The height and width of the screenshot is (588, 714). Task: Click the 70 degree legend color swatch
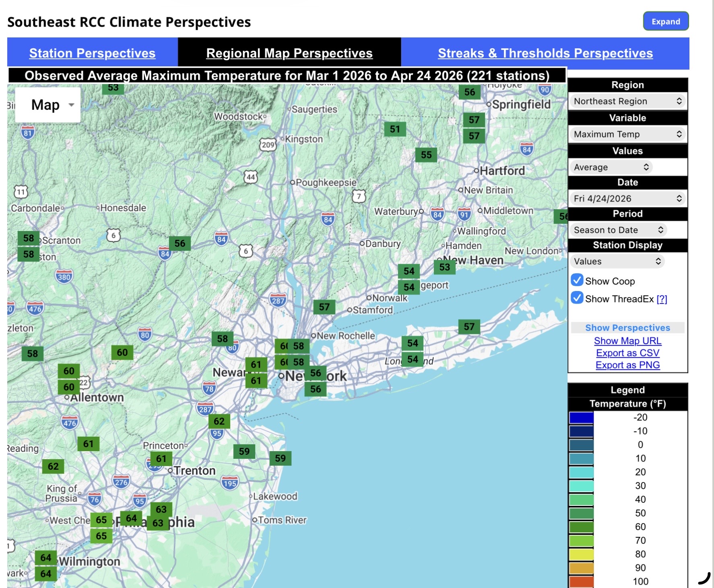[581, 541]
